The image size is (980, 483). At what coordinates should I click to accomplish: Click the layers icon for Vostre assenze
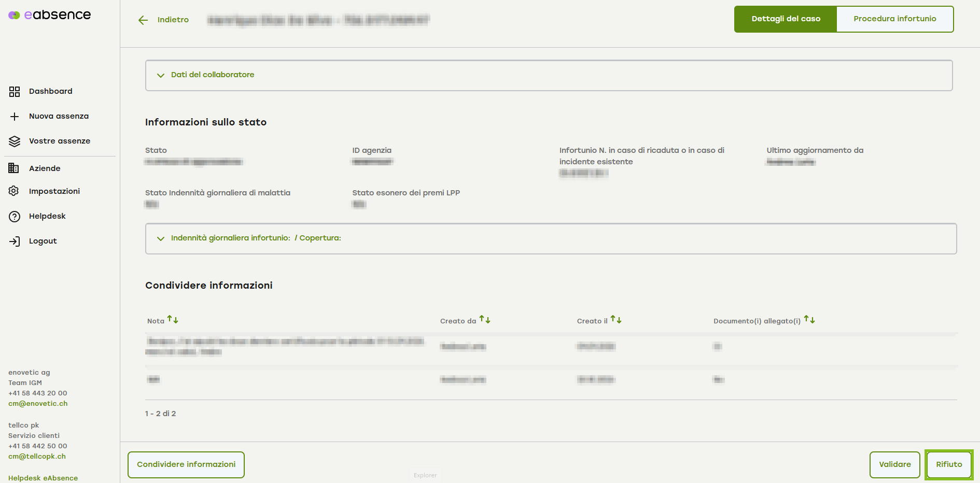[15, 141]
